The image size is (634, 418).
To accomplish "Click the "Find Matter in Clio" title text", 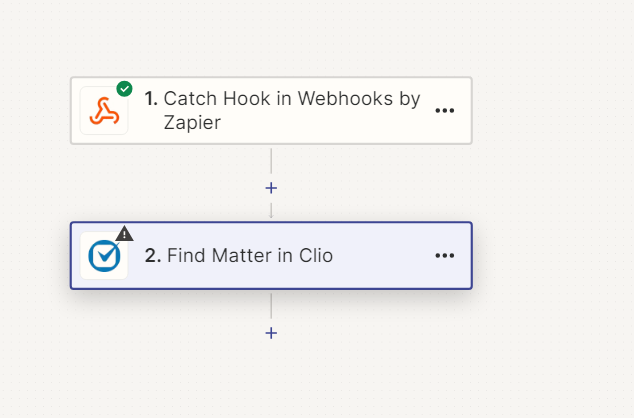I will pos(250,255).
